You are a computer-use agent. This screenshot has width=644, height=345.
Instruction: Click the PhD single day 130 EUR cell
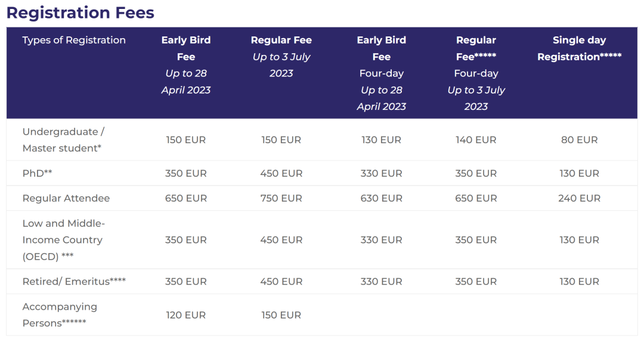579,173
